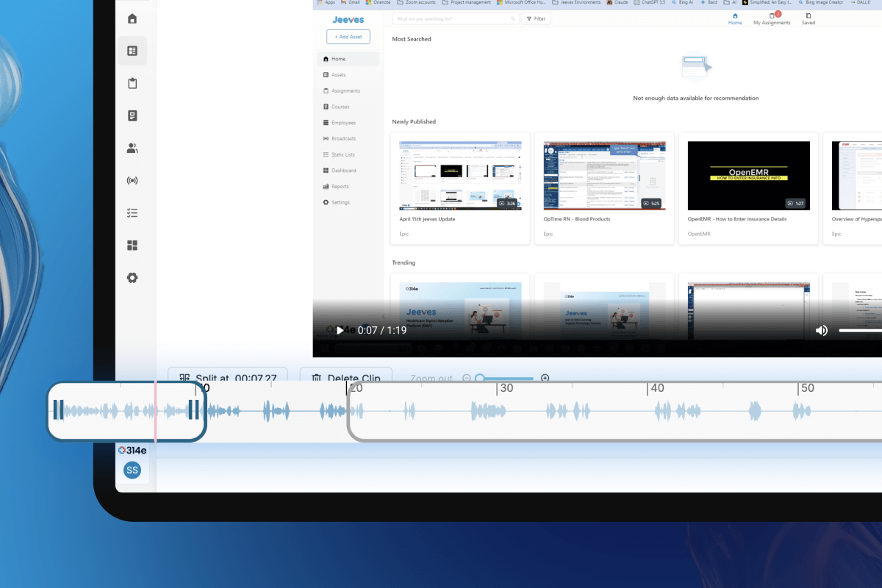Select Broadcasts in the Jeeves side menu
The height and width of the screenshot is (588, 882).
point(348,139)
